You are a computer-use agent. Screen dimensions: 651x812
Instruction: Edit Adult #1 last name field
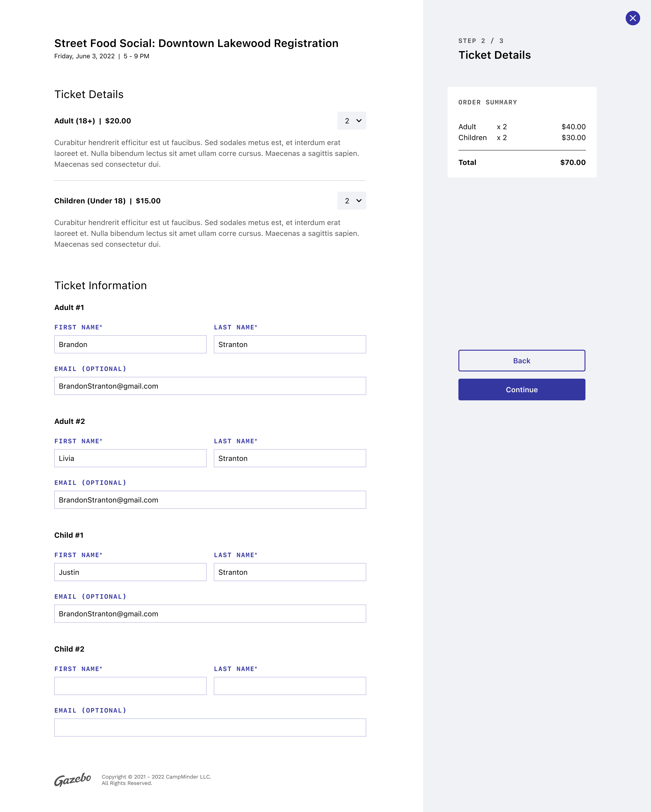pos(289,344)
